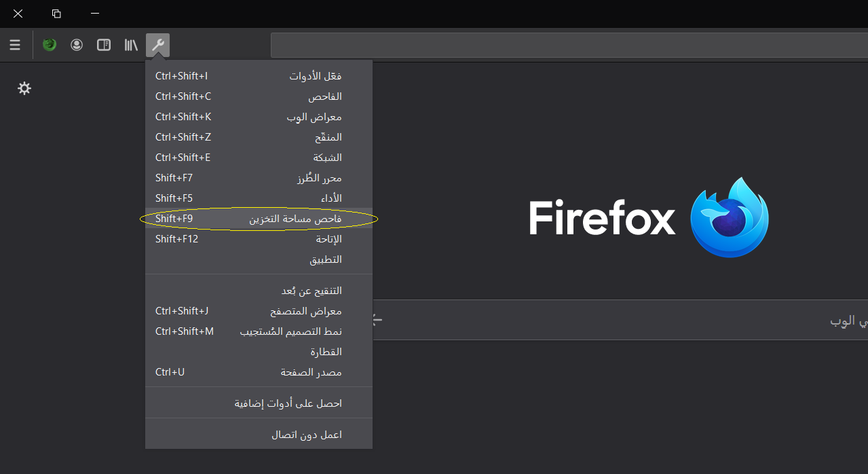The image size is (868, 474).
Task: Choose الفاحص (Inspector) from menu
Action: pyautogui.click(x=259, y=96)
